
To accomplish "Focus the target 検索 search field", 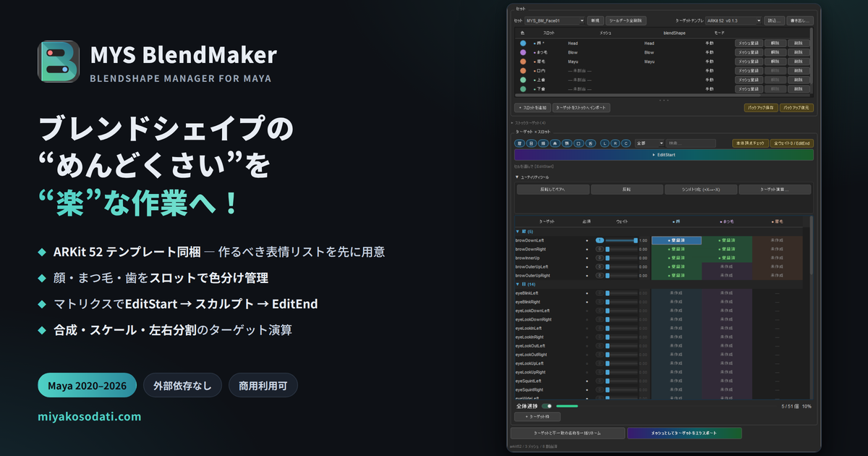I will [691, 143].
